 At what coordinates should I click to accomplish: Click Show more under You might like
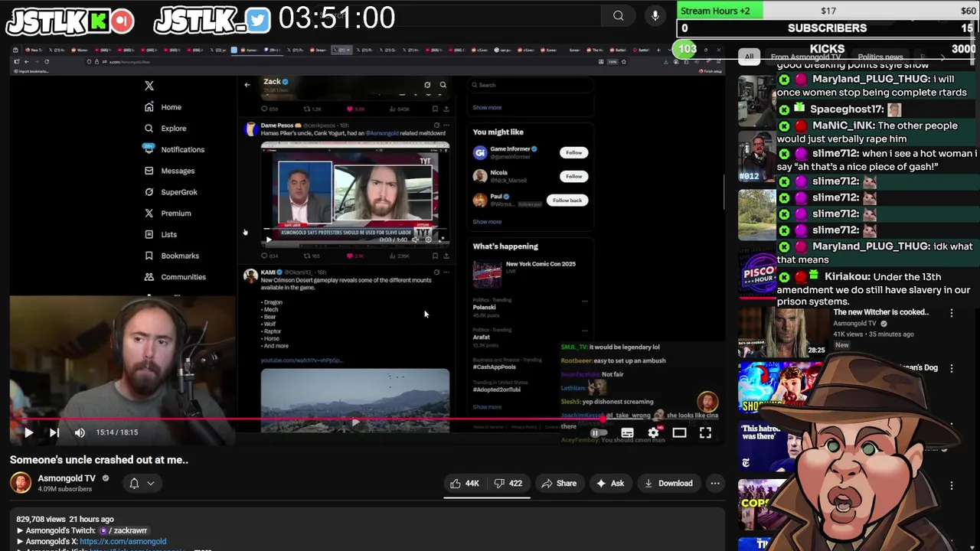click(x=487, y=222)
